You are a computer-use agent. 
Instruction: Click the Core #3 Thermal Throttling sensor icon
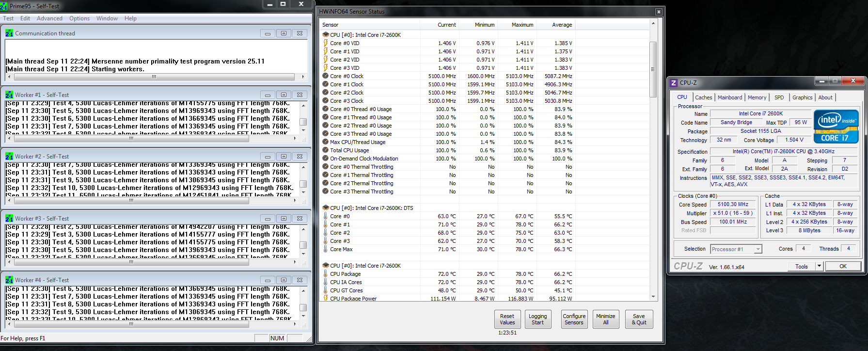coord(326,191)
